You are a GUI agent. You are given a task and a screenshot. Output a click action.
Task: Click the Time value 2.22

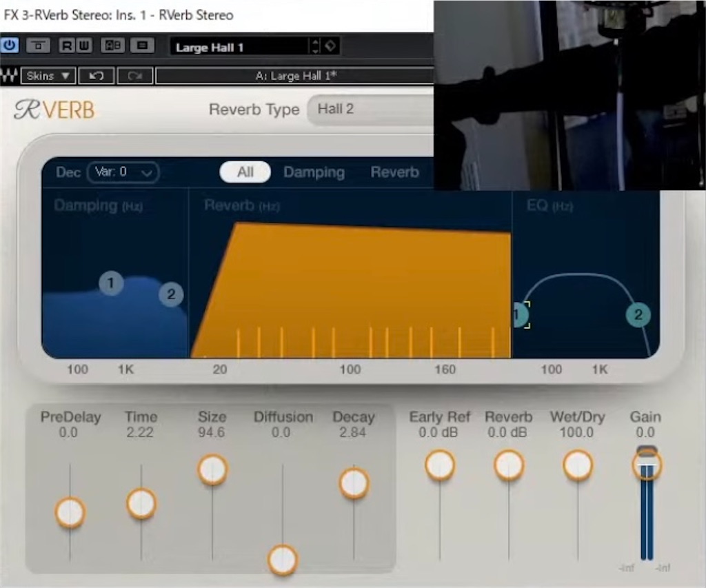[x=139, y=433]
